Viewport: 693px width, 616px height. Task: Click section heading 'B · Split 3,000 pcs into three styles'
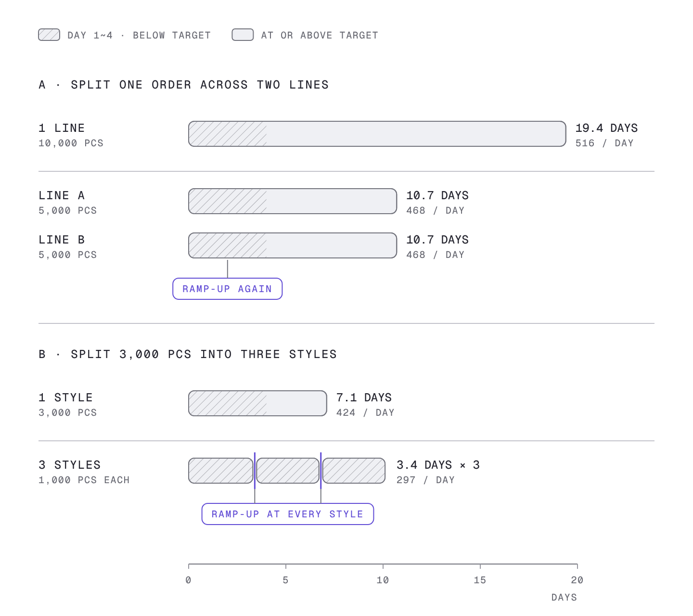(x=188, y=354)
